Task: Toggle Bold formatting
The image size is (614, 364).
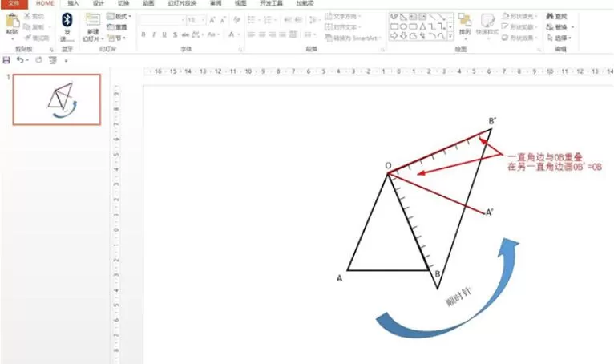Action: [143, 34]
